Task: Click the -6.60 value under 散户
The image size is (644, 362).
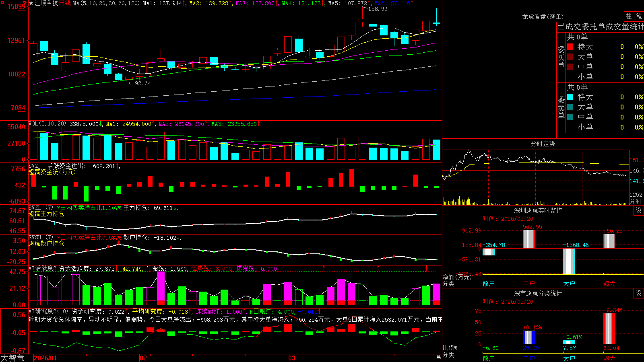Action: pyautogui.click(x=490, y=348)
